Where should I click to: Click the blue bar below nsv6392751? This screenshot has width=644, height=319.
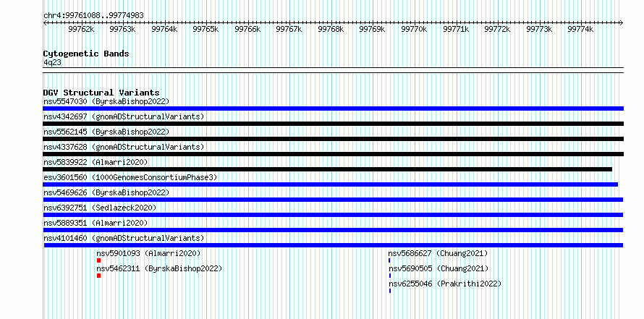[x=333, y=215]
